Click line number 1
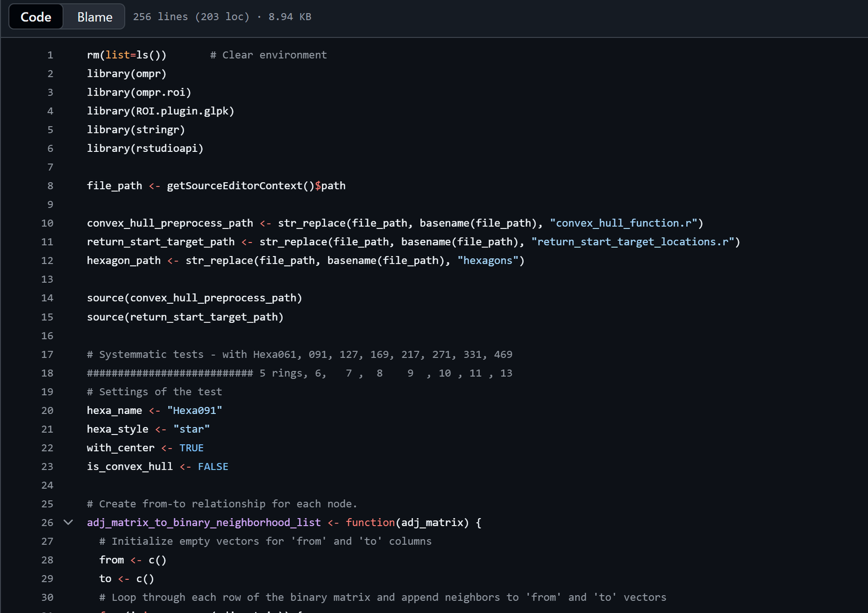 [50, 55]
